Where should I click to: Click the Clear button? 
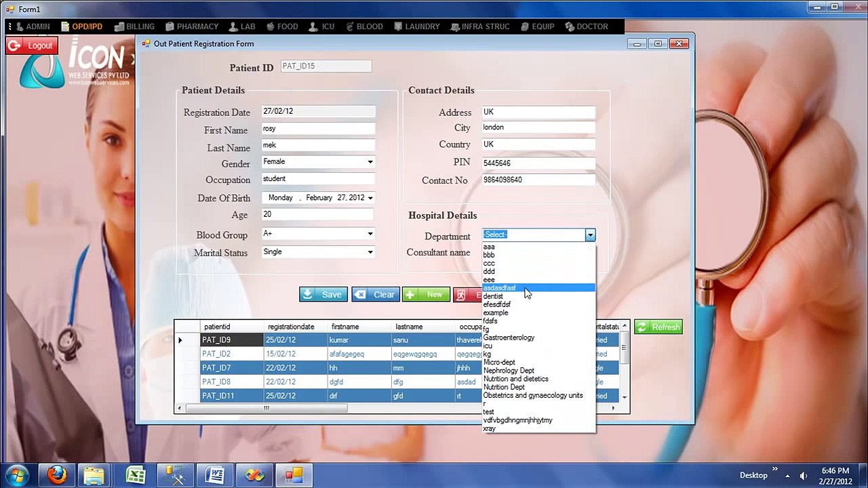pos(375,294)
